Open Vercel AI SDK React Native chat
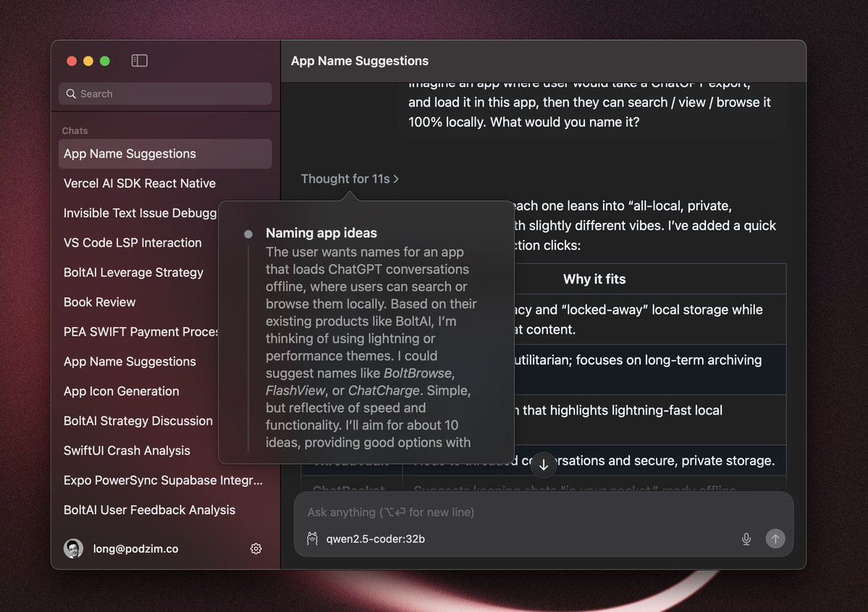Image resolution: width=868 pixels, height=612 pixels. (x=140, y=183)
